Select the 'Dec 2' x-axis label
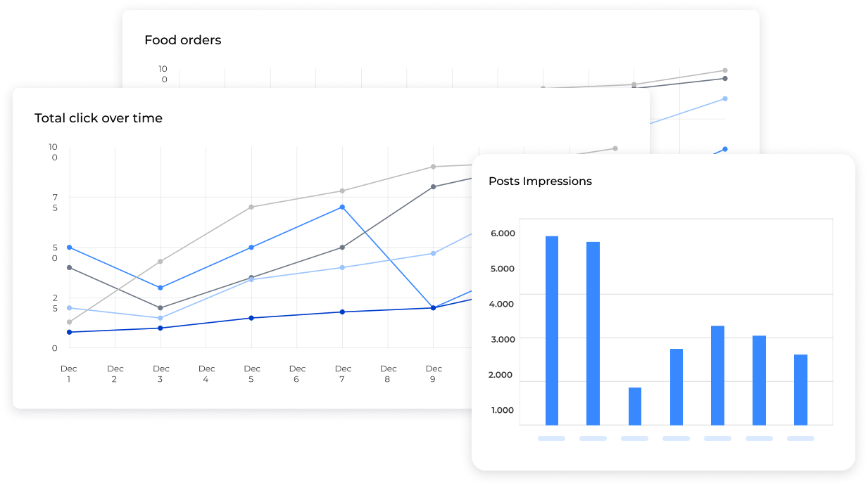This screenshot has height=486, width=868. click(115, 373)
